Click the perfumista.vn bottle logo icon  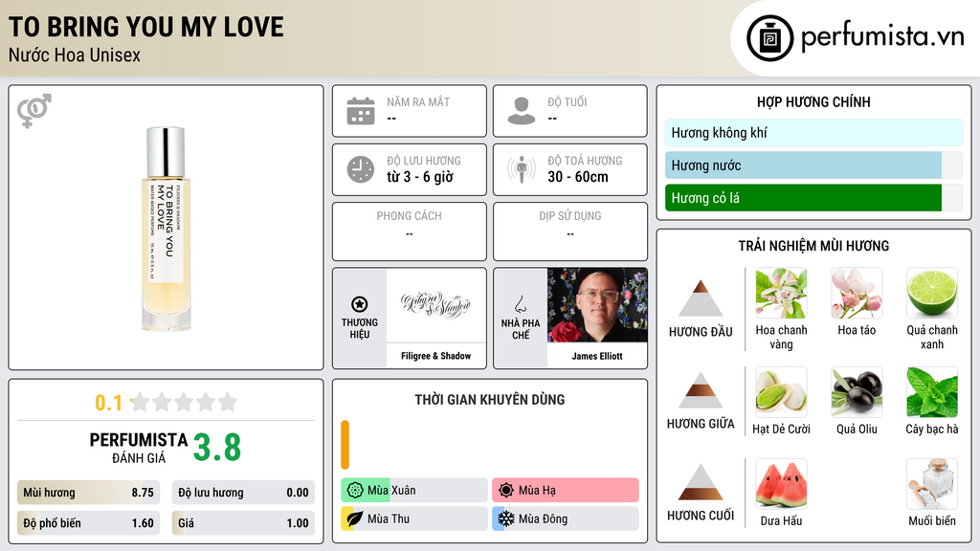(x=770, y=38)
